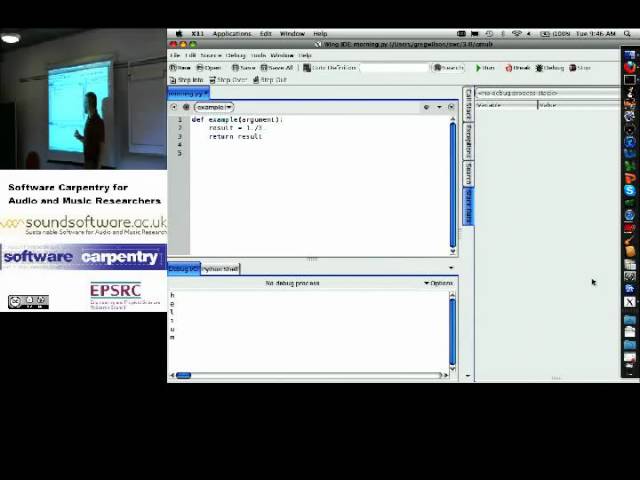Image resolution: width=640 pixels, height=480 pixels.
Task: Open the Apple menu
Action: [x=179, y=34]
